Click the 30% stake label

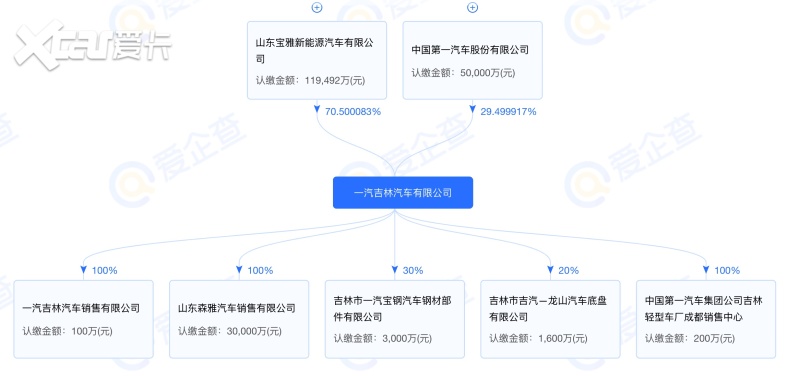[413, 270]
